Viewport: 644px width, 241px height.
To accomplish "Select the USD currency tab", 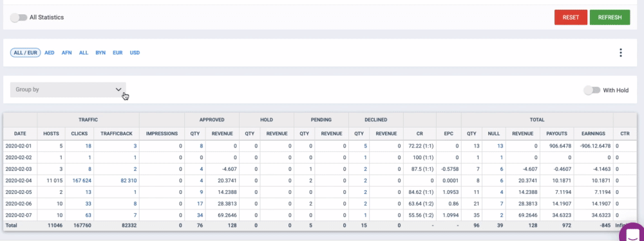I will pyautogui.click(x=135, y=53).
